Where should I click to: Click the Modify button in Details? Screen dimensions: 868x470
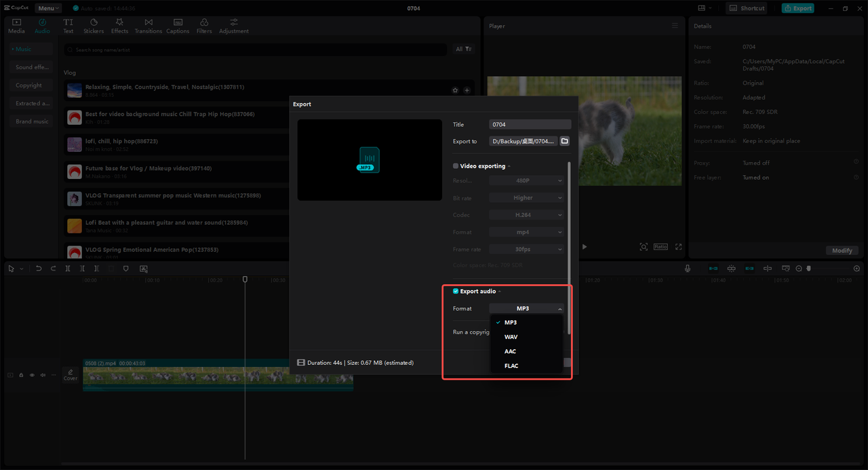(x=842, y=250)
